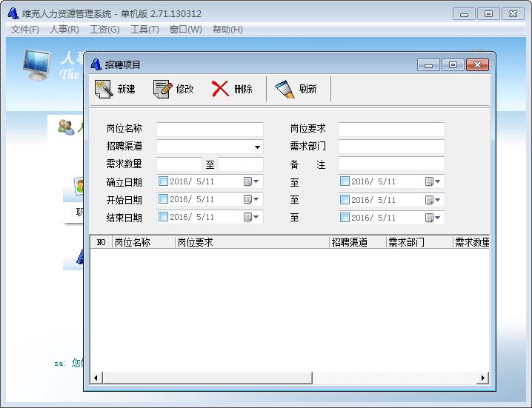Click the 岗位名称 input field
Image resolution: width=532 pixels, height=408 pixels.
[210, 130]
